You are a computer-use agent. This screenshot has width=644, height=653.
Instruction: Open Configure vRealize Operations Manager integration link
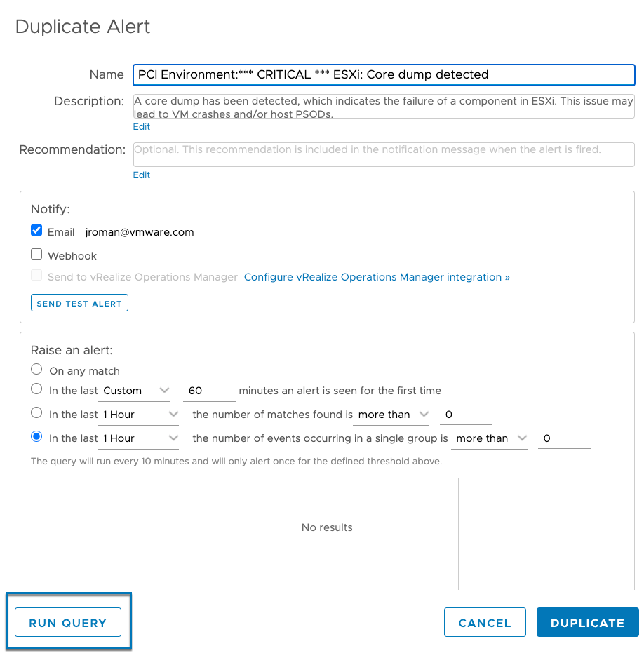(x=377, y=277)
